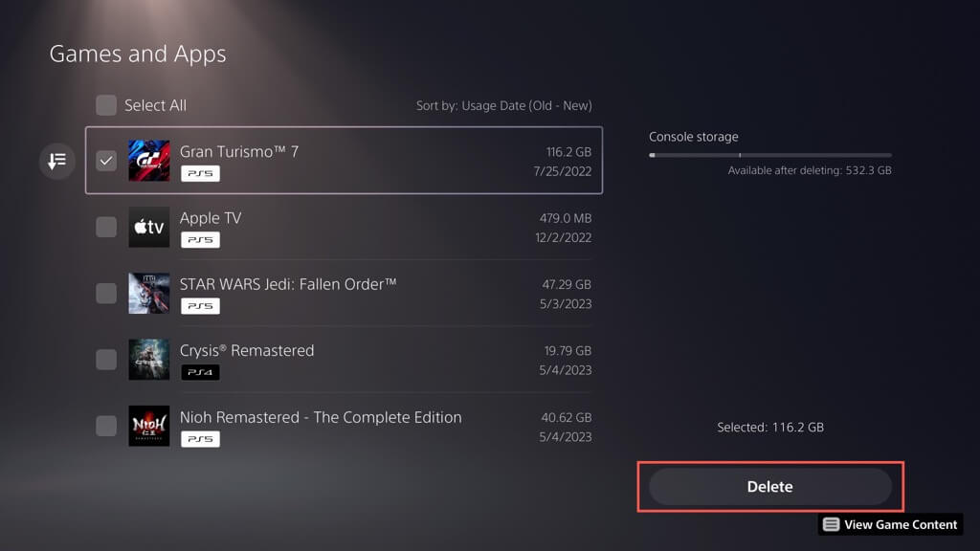The width and height of the screenshot is (980, 551).
Task: Click the Apple TV app icon
Action: 148,227
